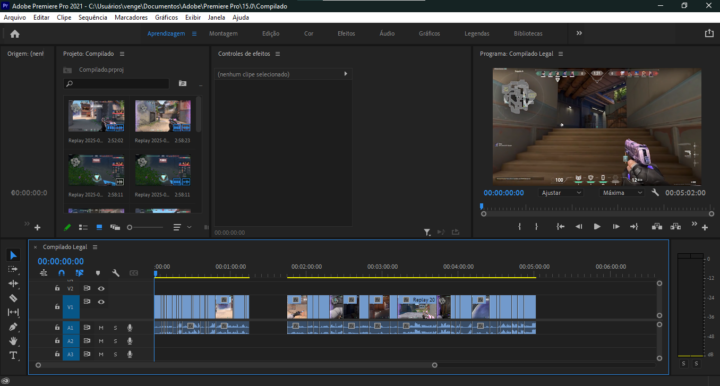720x386 pixels.
Task: Click the Mark Out bracket icon
Action: [x=536, y=226]
